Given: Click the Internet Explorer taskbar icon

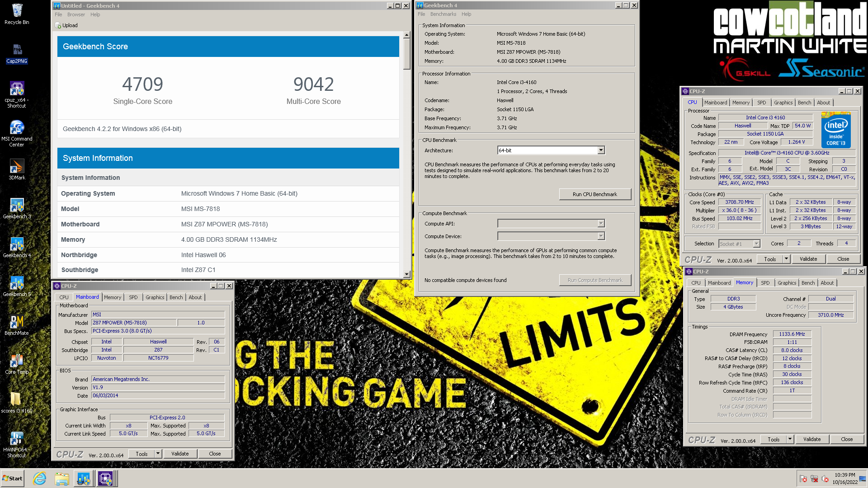Looking at the screenshot, I should pyautogui.click(x=40, y=479).
